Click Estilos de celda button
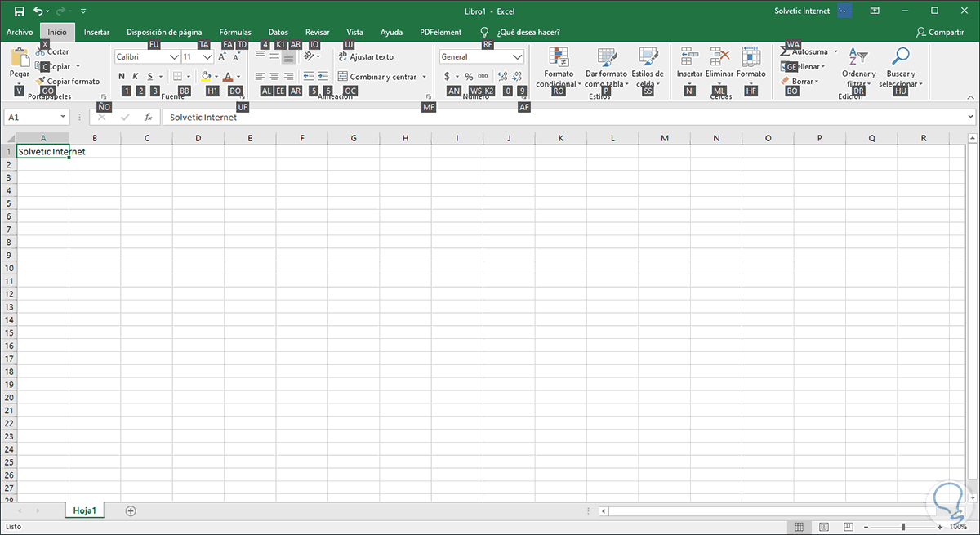Image resolution: width=980 pixels, height=535 pixels. point(648,68)
